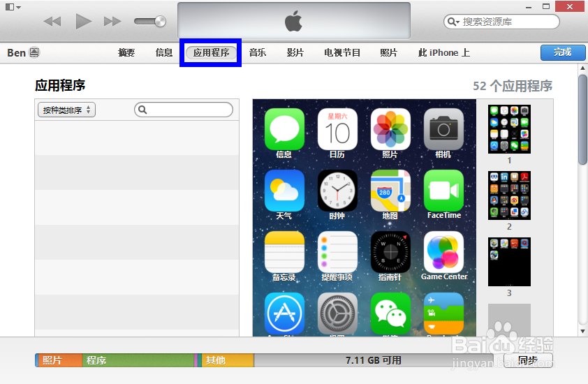This screenshot has width=588, height=384.
Task: Click the previous track rewind button
Action: (x=52, y=22)
